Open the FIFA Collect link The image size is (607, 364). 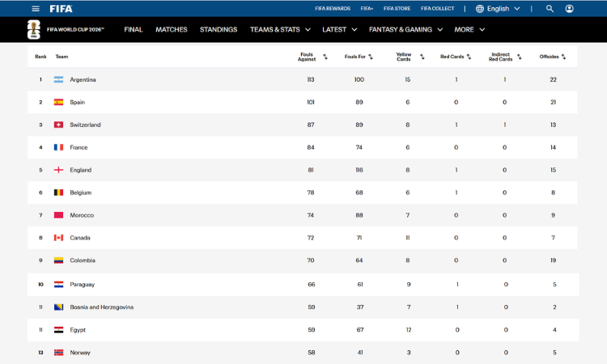pos(437,9)
